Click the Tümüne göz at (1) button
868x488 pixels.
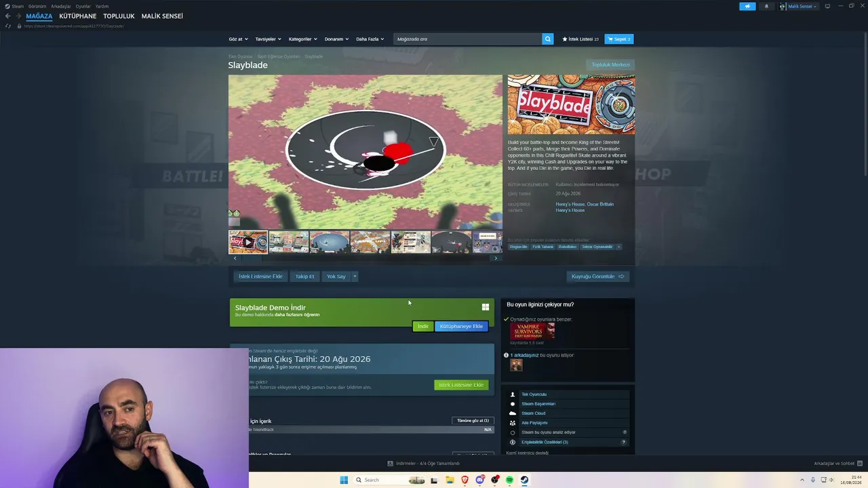473,421
